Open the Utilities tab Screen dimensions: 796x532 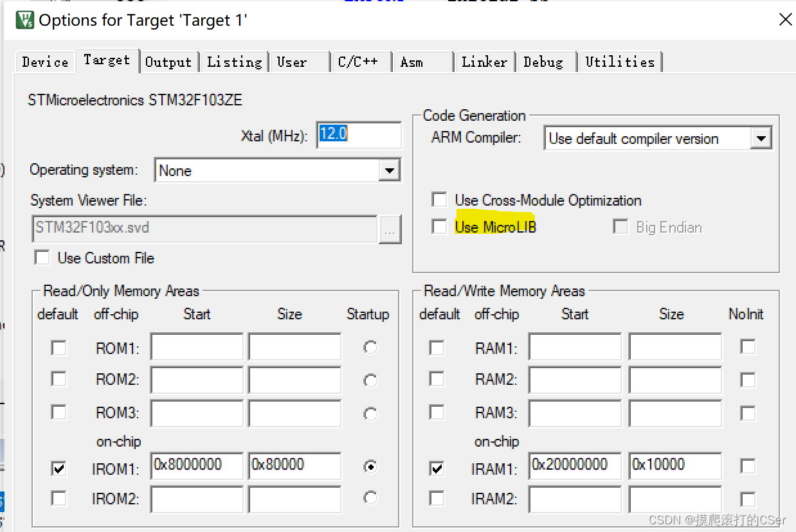[620, 62]
